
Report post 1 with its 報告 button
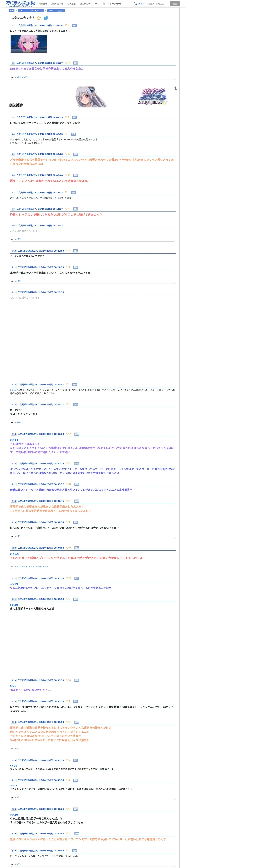pyautogui.click(x=75, y=26)
